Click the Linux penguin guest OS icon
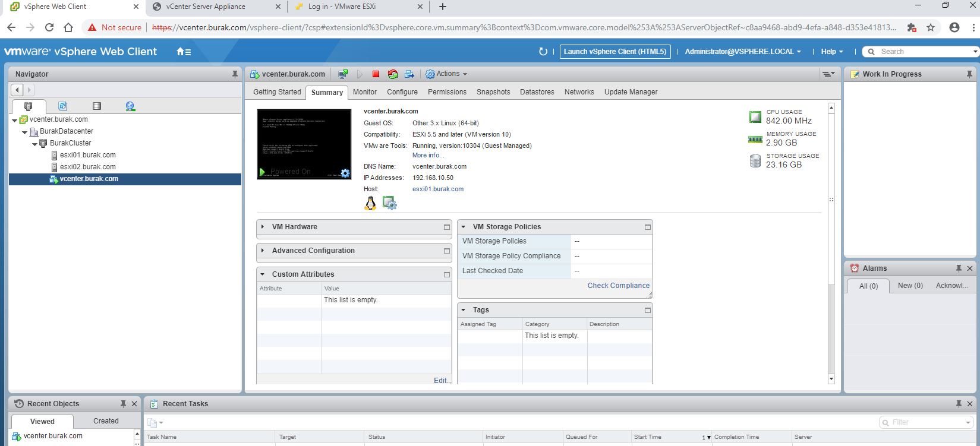Image resolution: width=980 pixels, height=446 pixels. click(x=370, y=204)
